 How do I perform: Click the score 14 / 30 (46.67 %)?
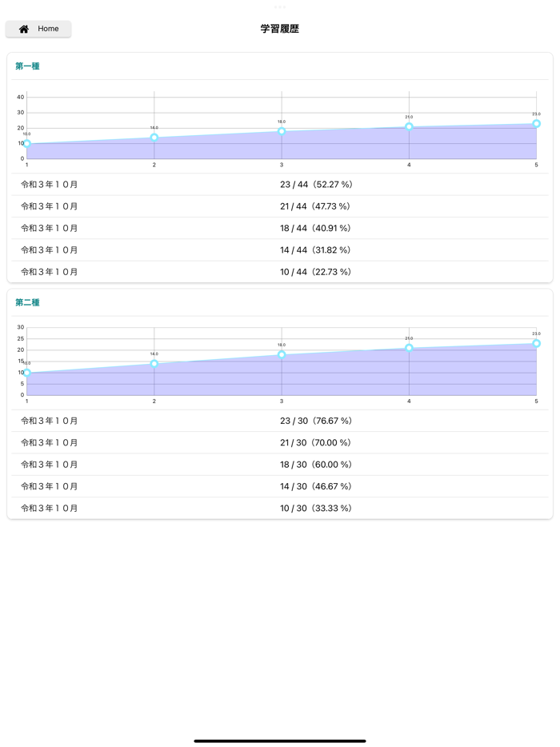tap(315, 486)
